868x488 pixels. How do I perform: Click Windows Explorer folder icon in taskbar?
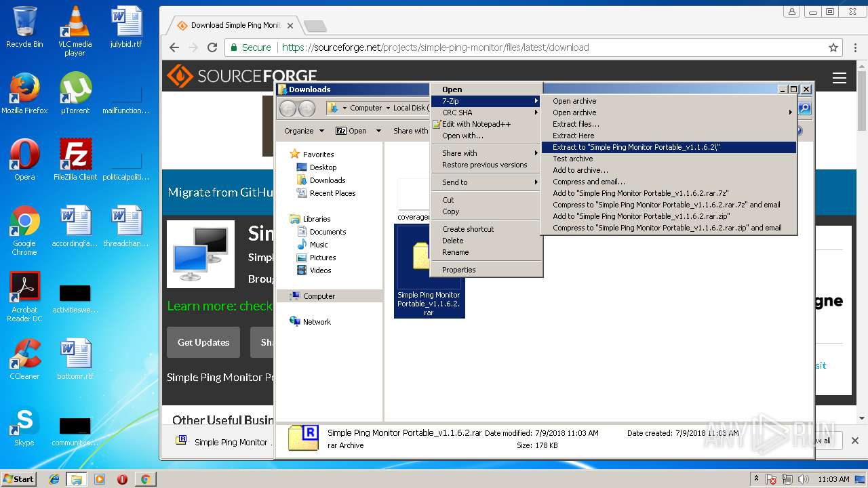77,479
